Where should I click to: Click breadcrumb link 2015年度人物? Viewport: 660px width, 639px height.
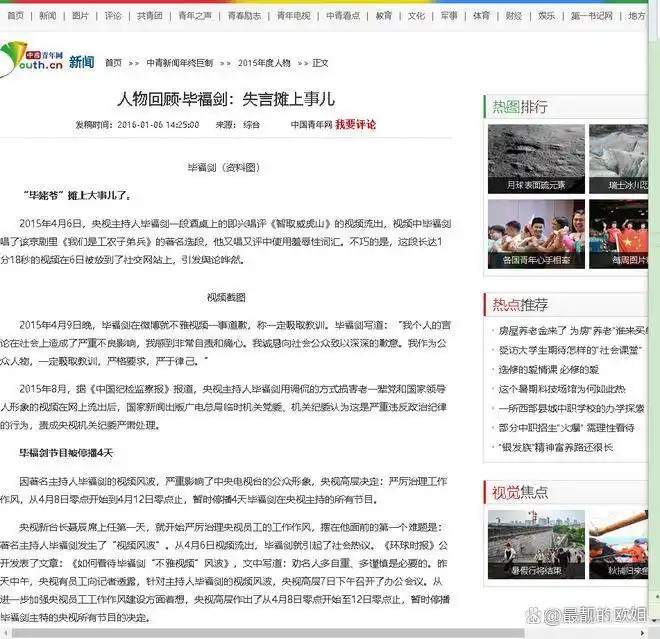(264, 62)
